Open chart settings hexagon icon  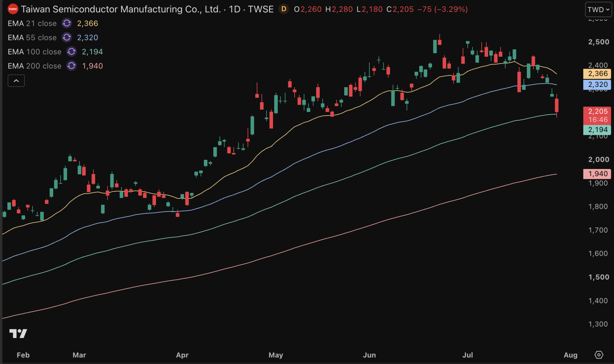(x=599, y=355)
